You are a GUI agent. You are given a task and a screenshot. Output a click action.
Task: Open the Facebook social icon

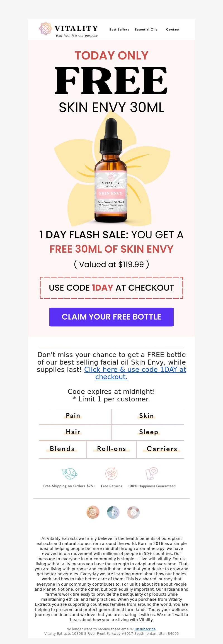pos(113,512)
